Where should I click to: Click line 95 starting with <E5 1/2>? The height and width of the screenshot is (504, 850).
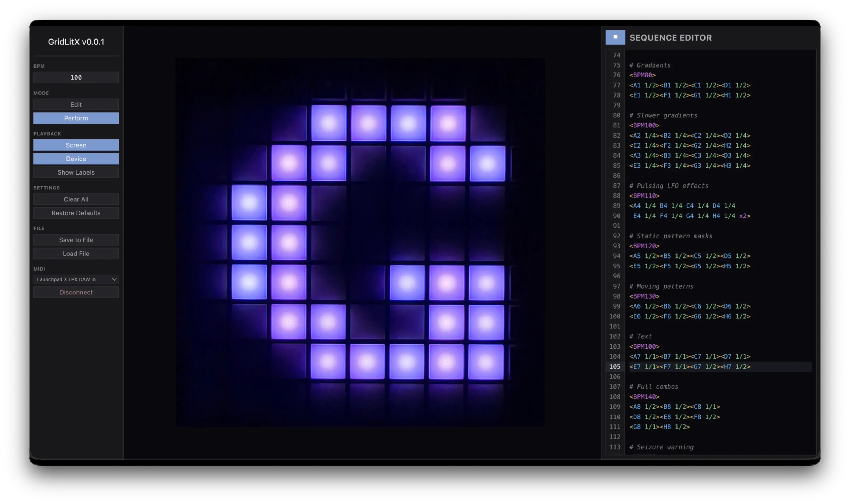click(689, 266)
